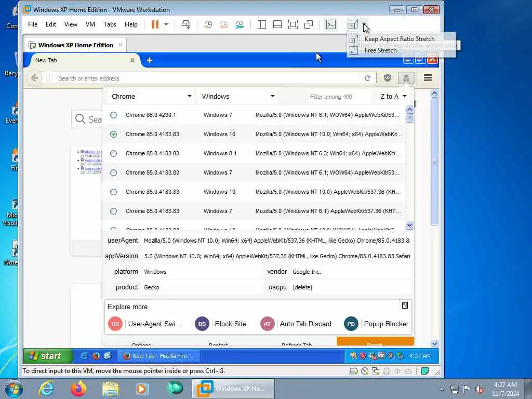Click the product field containing Gecko

202,287
